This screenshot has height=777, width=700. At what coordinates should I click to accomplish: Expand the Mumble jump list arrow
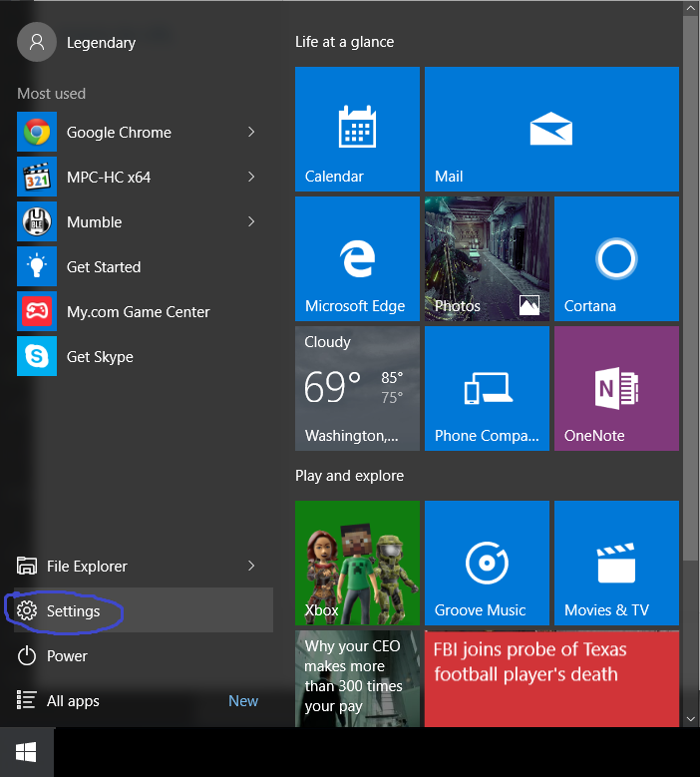coord(251,221)
